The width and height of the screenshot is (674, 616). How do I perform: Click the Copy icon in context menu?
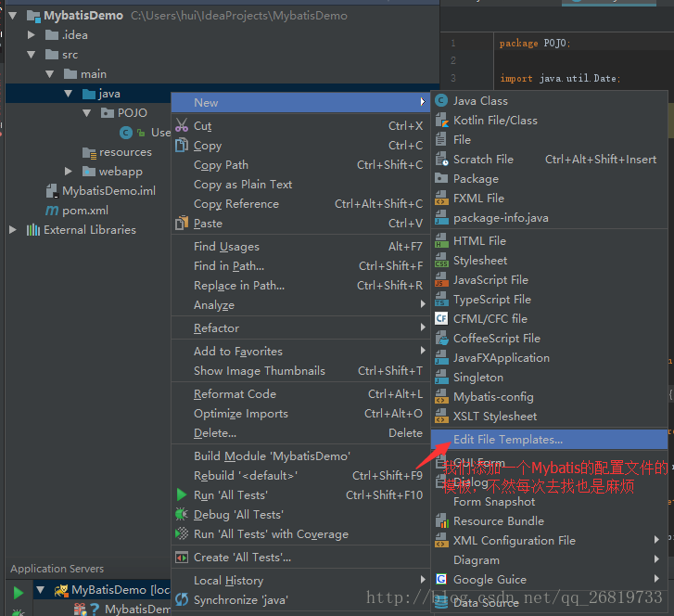point(182,145)
